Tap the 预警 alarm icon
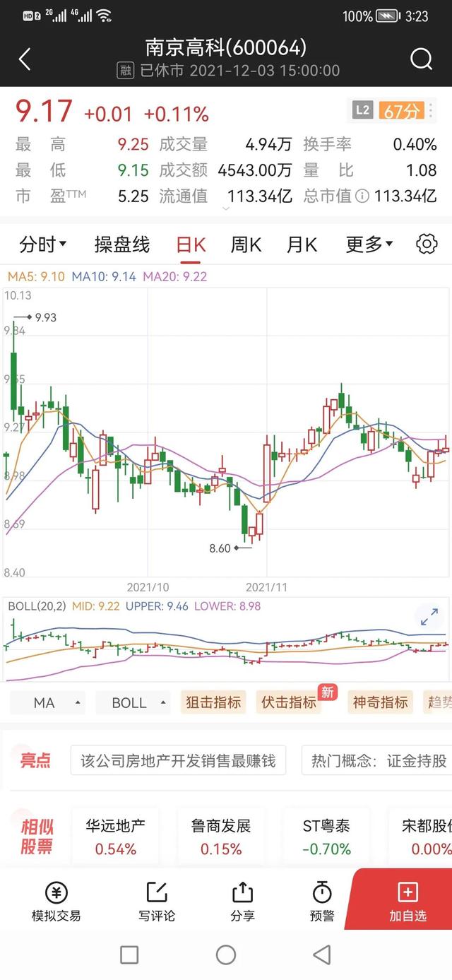The height and width of the screenshot is (980, 452). (322, 892)
